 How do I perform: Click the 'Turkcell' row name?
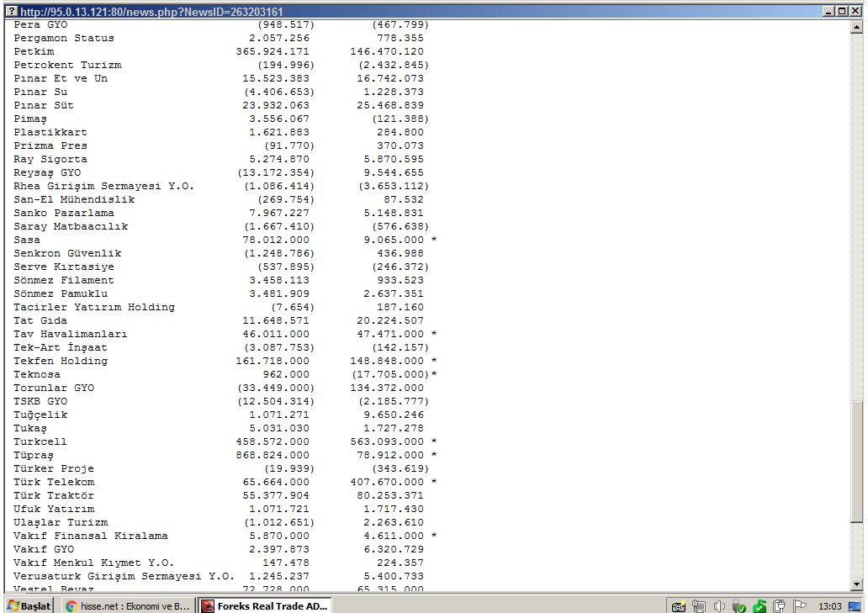tap(40, 442)
